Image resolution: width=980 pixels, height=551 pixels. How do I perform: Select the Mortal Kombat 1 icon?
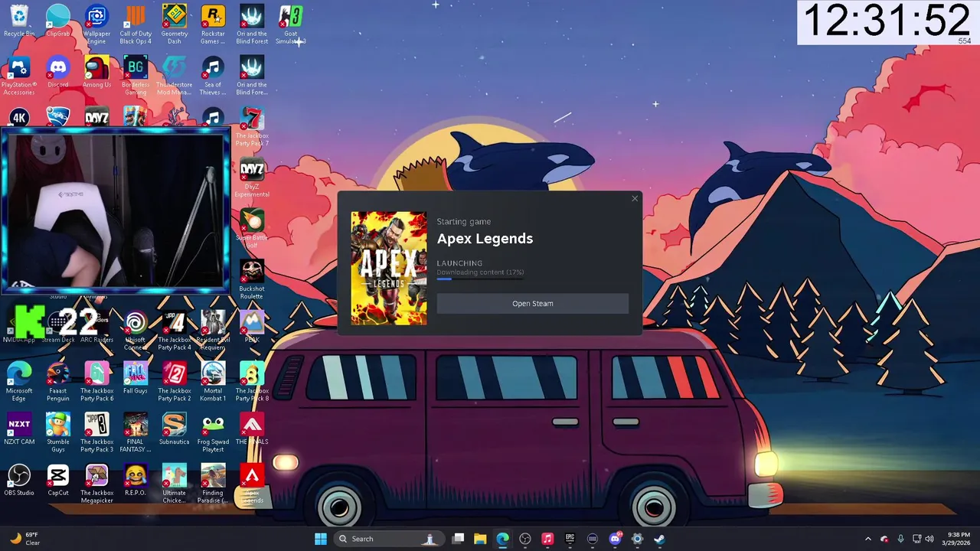coord(213,382)
